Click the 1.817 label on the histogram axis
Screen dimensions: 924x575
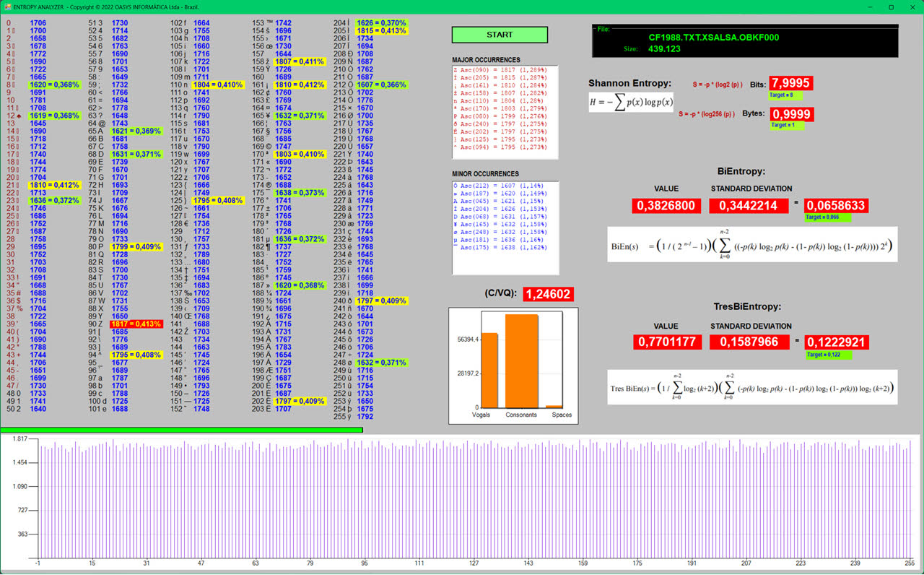pyautogui.click(x=19, y=439)
